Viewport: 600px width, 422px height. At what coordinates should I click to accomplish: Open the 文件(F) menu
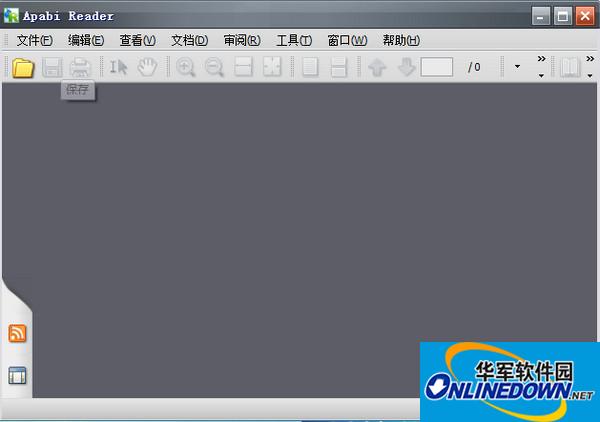[x=34, y=40]
